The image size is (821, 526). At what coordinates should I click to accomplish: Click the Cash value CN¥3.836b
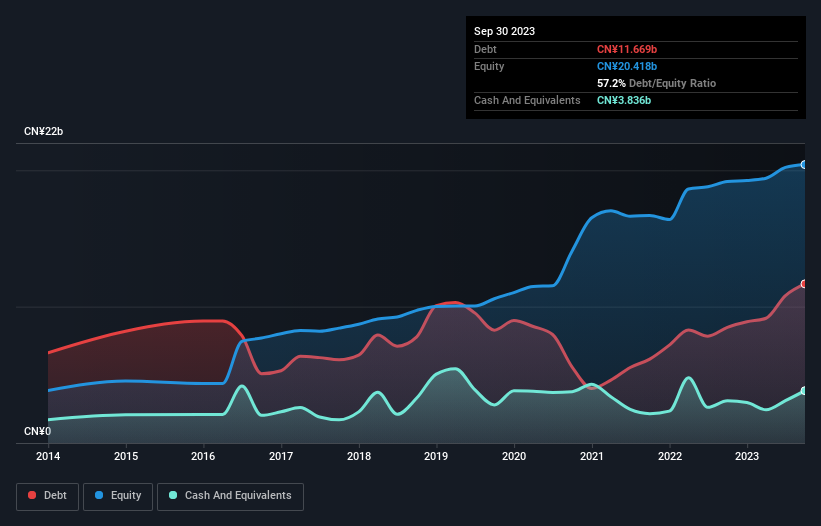(x=624, y=100)
